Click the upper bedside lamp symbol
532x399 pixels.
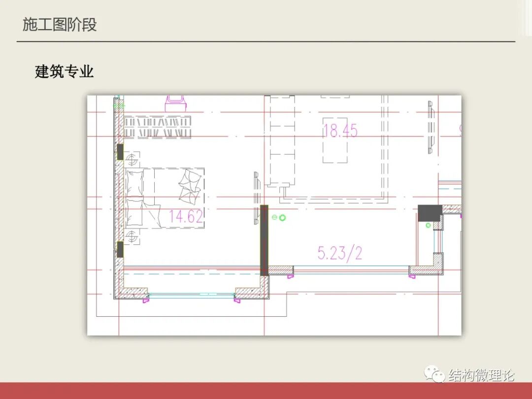click(x=132, y=159)
